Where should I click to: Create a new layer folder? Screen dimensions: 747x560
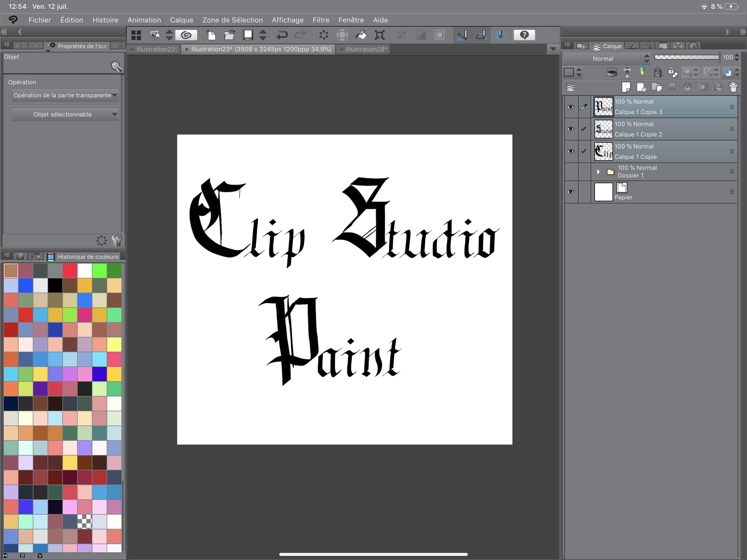pos(657,87)
